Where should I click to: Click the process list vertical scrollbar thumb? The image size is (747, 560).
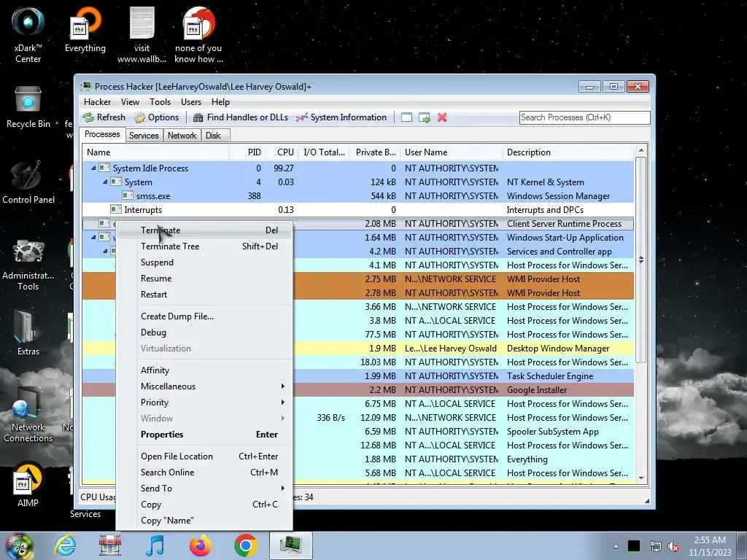click(x=640, y=260)
